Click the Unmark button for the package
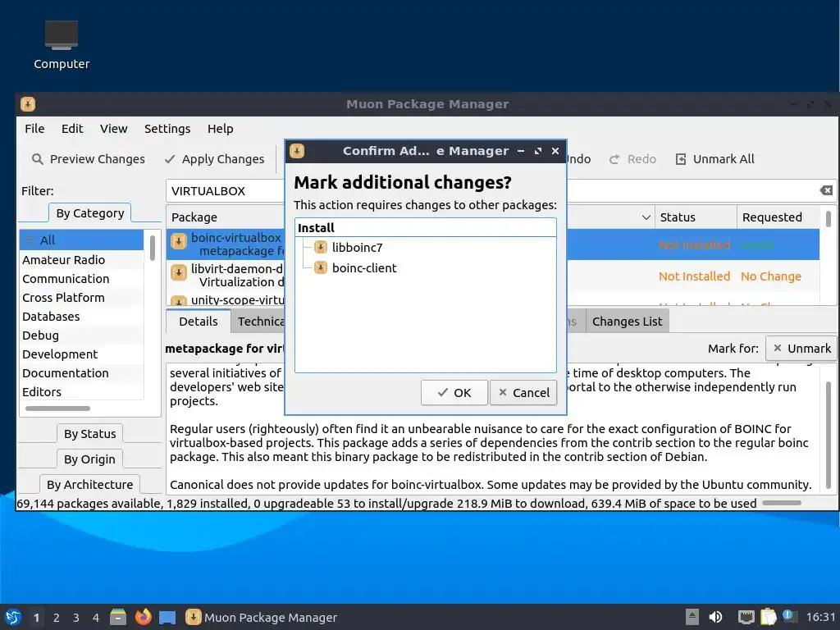 pos(801,348)
